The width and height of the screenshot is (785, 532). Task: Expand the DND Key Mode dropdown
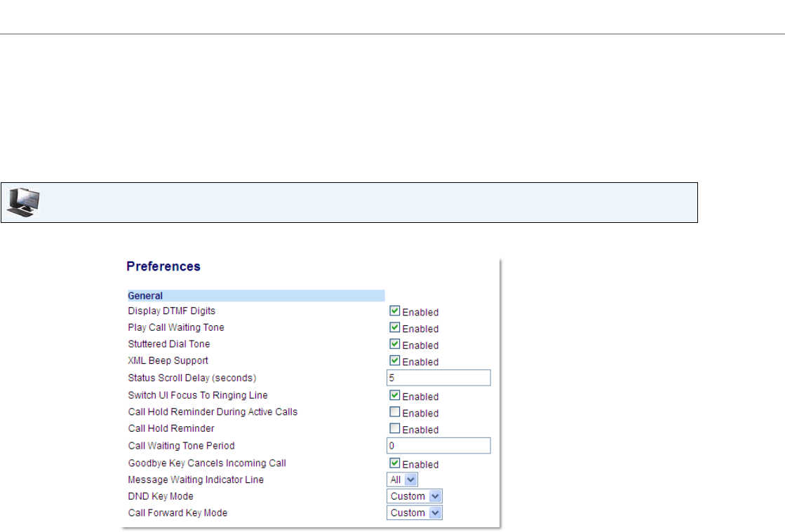click(415, 496)
